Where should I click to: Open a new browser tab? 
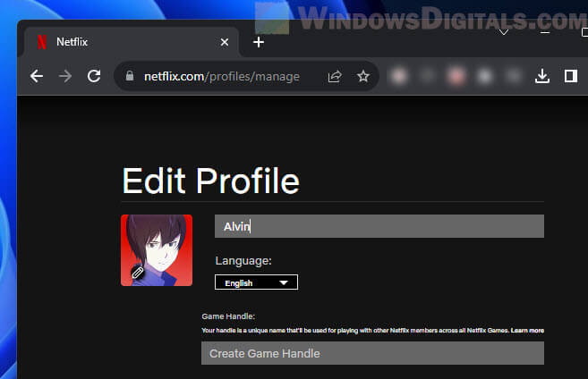259,42
